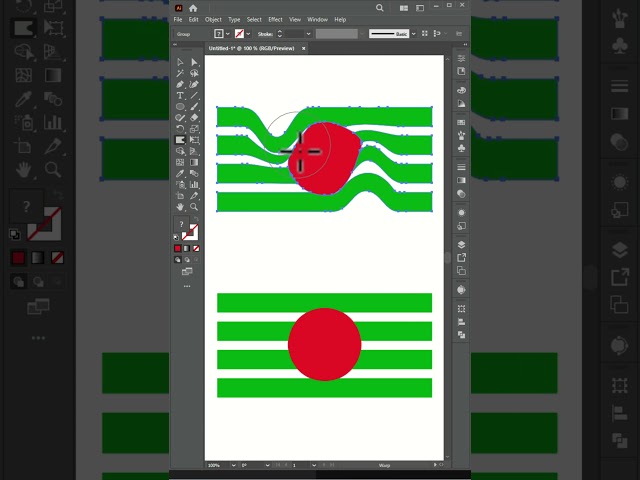Activate the Artboard tool
The height and width of the screenshot is (480, 640).
(180, 196)
